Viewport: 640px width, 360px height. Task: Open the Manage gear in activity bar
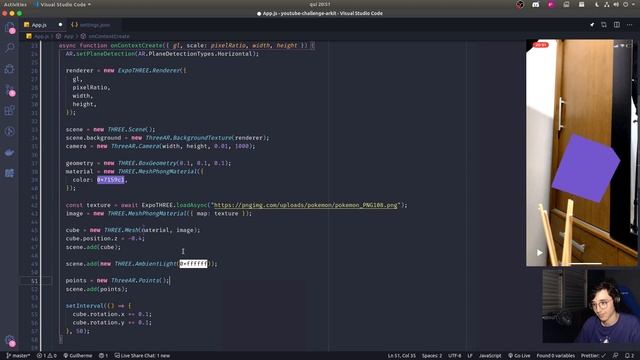pyautogui.click(x=10, y=340)
